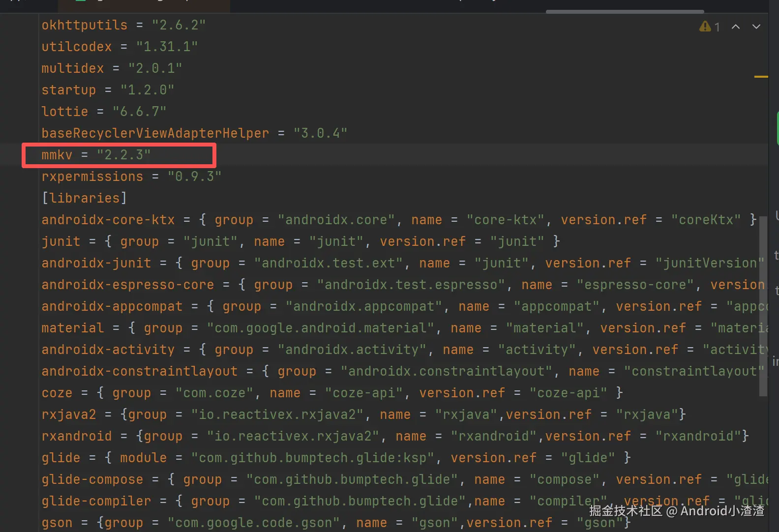Click the glide module entry line

pos(336,458)
